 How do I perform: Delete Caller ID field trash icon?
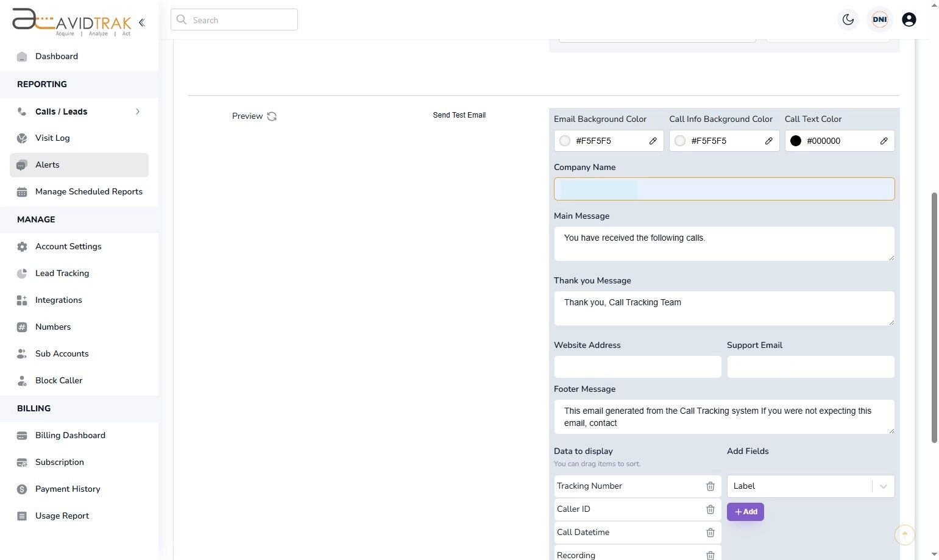point(710,509)
